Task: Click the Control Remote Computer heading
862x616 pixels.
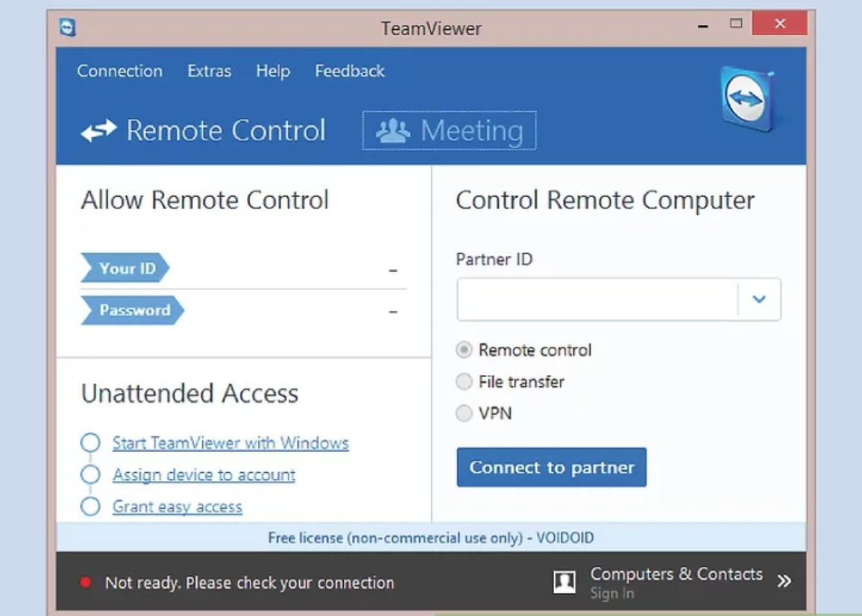Action: coord(605,200)
